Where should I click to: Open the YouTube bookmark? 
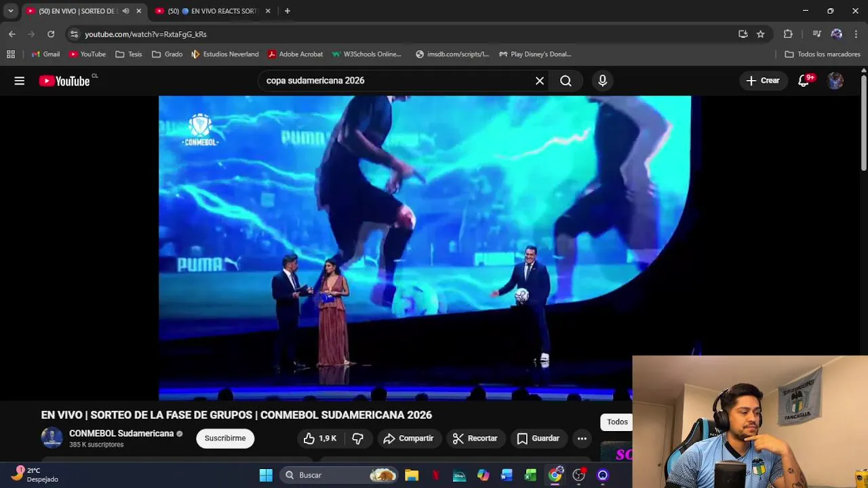(87, 54)
